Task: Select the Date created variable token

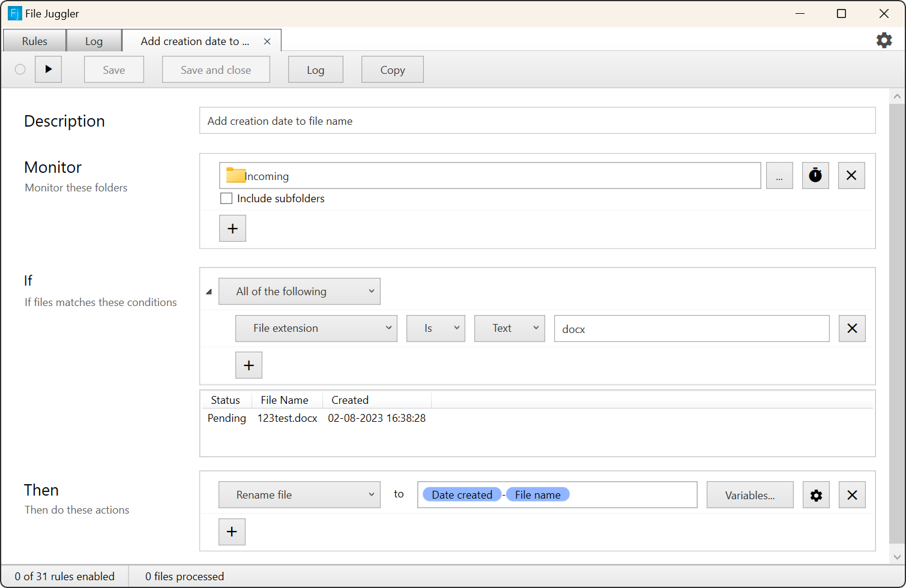Action: pyautogui.click(x=462, y=495)
